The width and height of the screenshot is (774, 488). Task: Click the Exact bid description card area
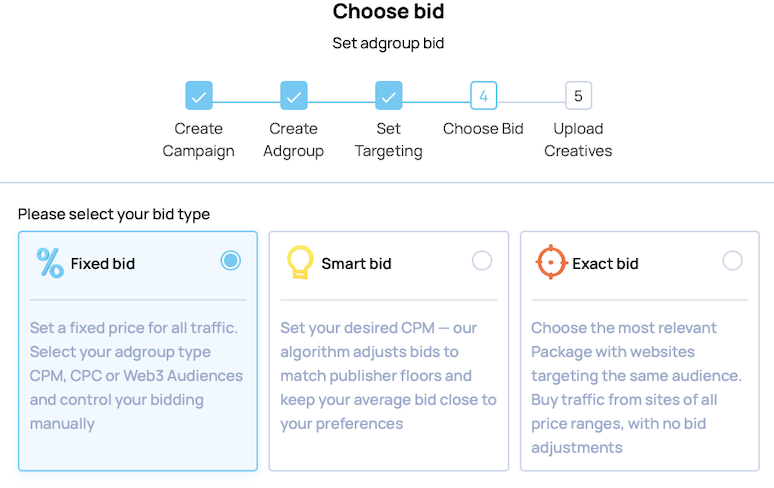click(x=638, y=387)
